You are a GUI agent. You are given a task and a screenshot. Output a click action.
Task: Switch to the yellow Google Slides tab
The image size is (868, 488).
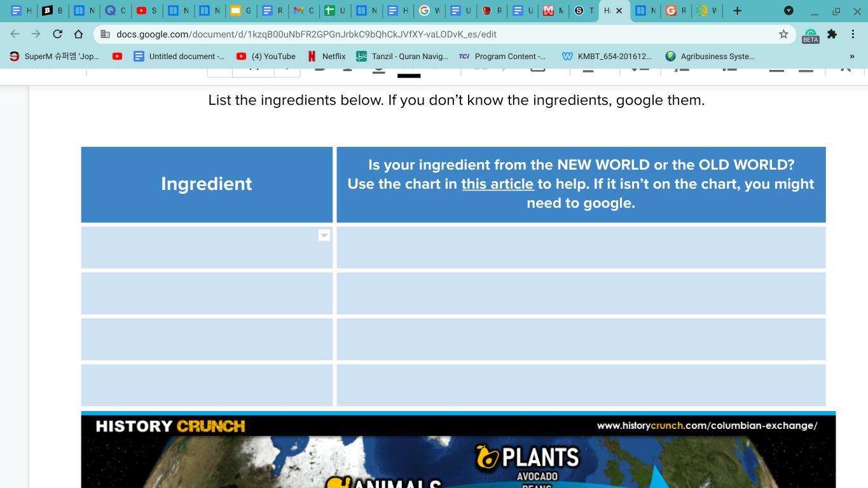[x=240, y=11]
